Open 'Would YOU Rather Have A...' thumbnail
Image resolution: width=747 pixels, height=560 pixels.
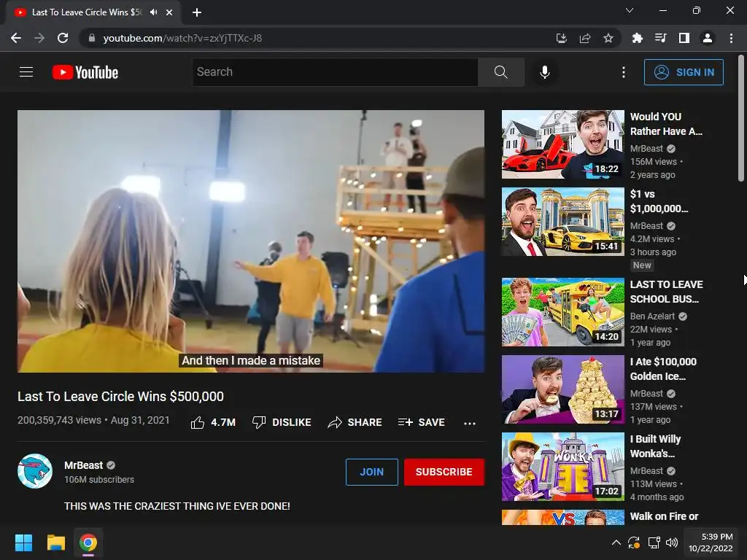562,144
